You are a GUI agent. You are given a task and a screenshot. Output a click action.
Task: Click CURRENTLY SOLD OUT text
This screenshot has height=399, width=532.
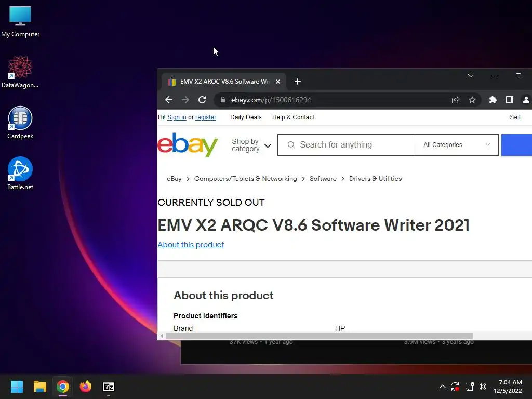pyautogui.click(x=211, y=203)
